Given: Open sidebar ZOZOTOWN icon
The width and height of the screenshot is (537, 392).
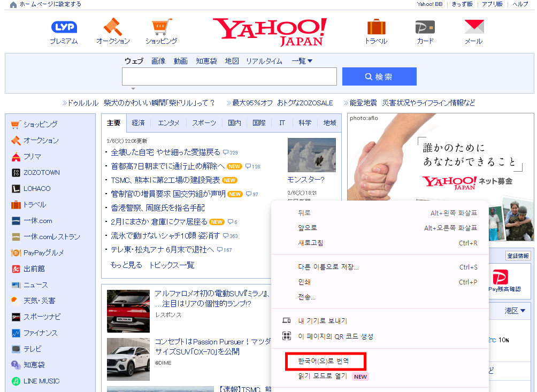Looking at the screenshot, I should (x=16, y=173).
